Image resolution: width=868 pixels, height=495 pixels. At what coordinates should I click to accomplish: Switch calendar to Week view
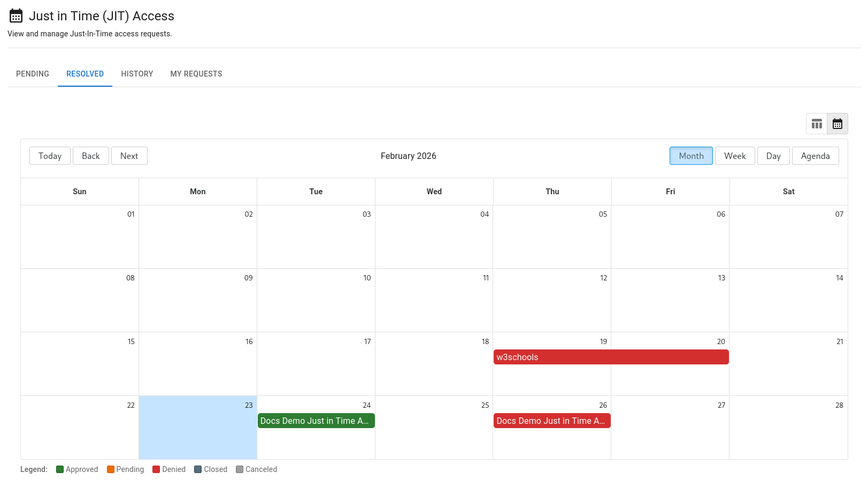pos(735,156)
